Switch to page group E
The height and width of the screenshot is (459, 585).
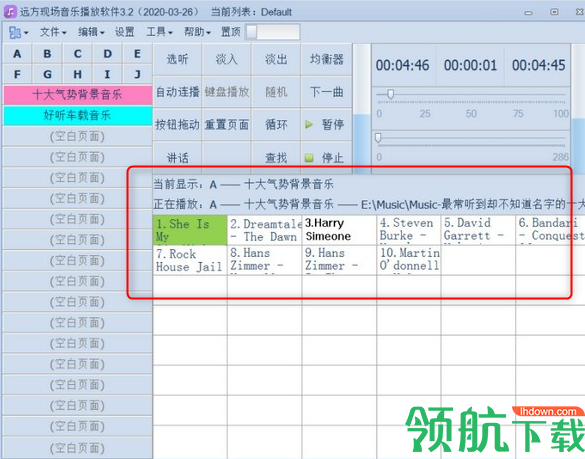(137, 54)
